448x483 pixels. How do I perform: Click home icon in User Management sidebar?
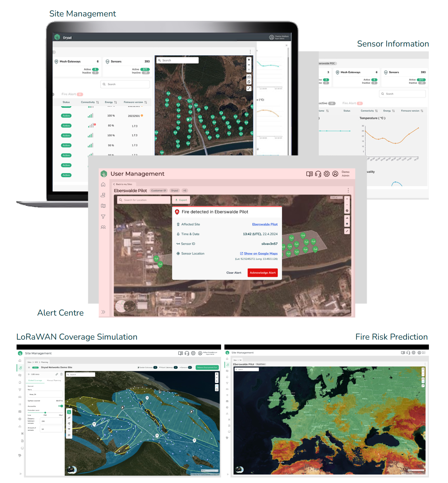click(103, 185)
